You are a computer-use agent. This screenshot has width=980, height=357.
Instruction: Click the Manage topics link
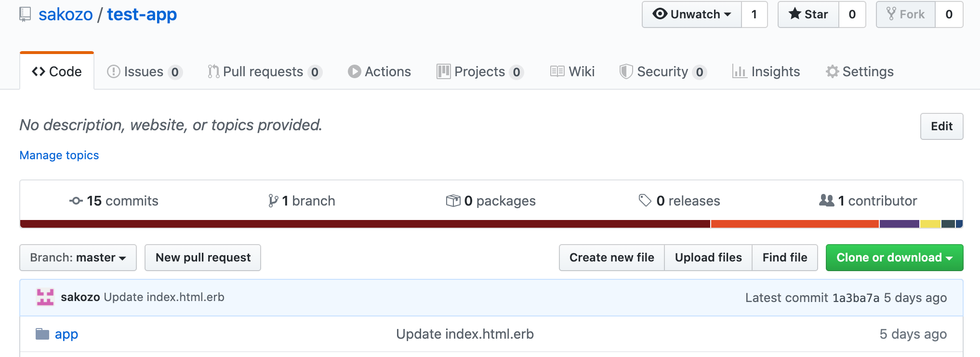(x=59, y=155)
